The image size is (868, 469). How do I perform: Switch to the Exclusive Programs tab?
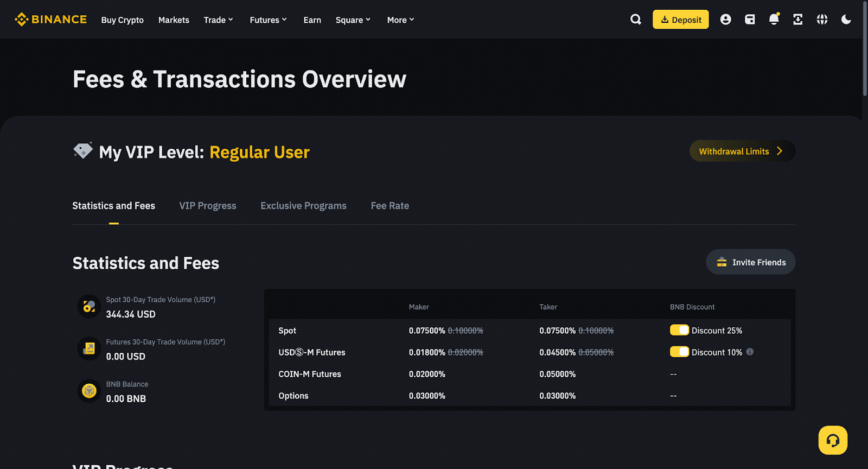(x=303, y=206)
